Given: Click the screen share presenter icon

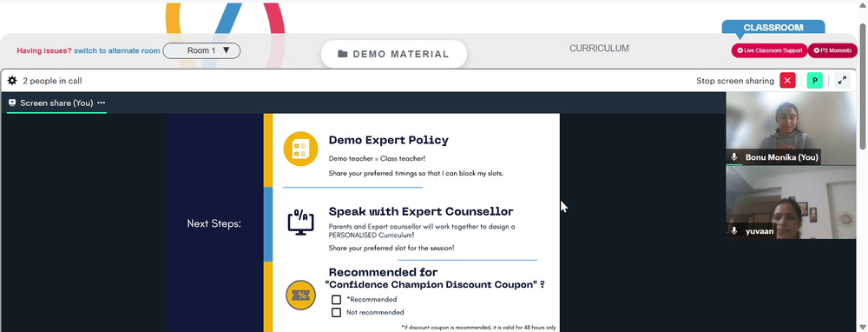Looking at the screenshot, I should pyautogui.click(x=12, y=103).
